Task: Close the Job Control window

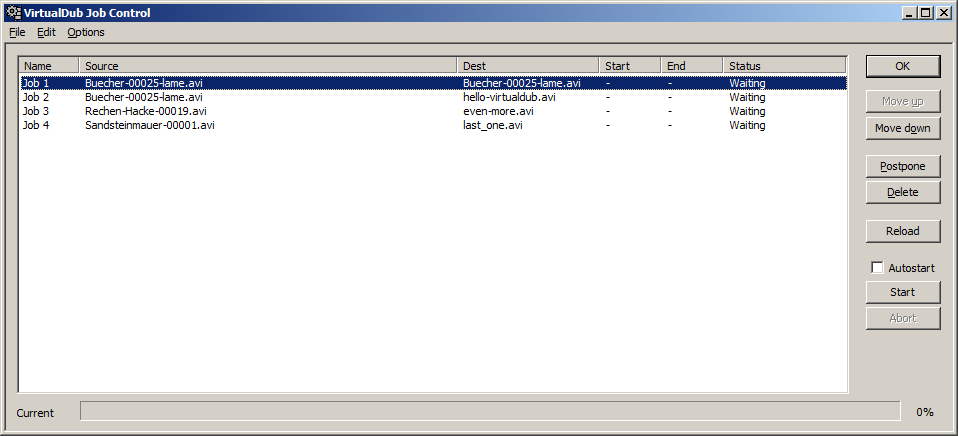Action: pos(943,12)
